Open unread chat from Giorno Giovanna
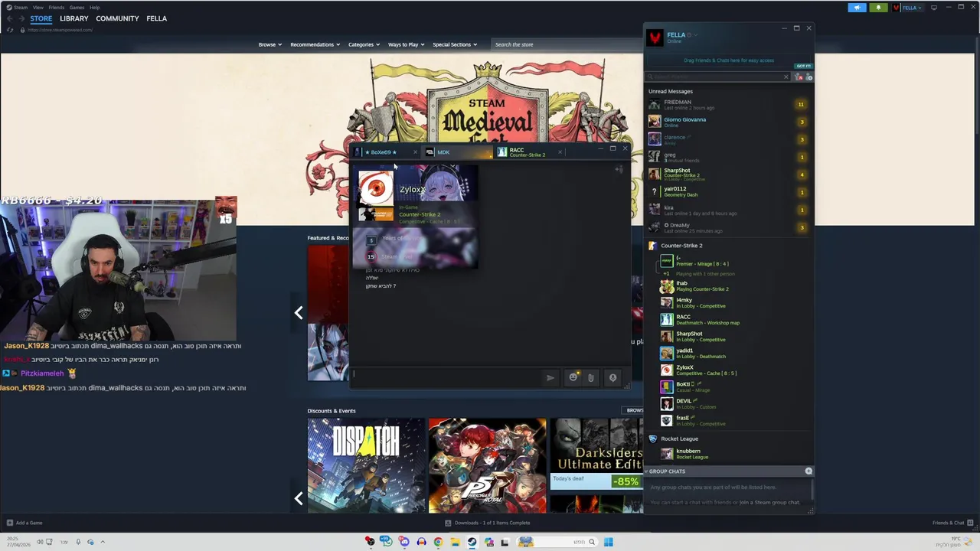The width and height of the screenshot is (980, 551). [x=730, y=122]
